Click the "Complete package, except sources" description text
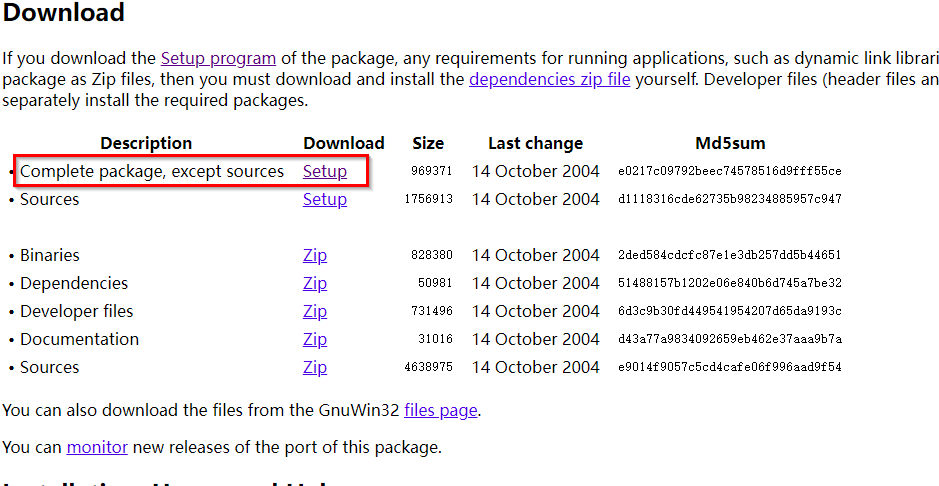The height and width of the screenshot is (486, 939). pos(152,171)
